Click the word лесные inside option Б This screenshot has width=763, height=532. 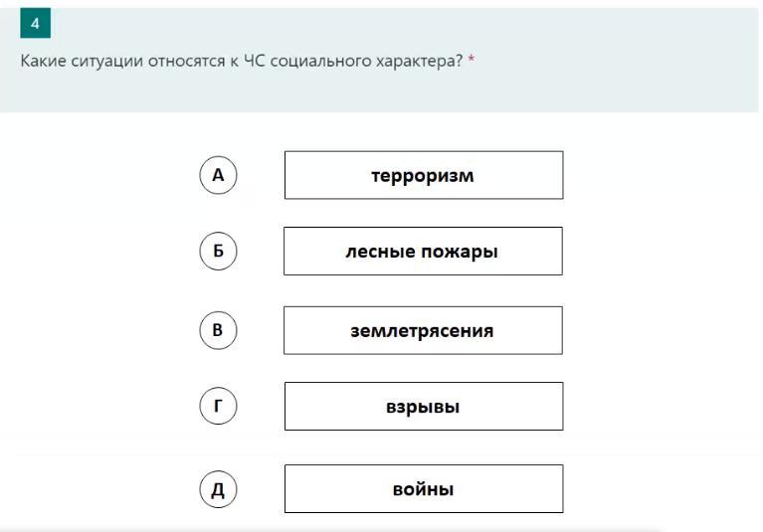coord(381,252)
